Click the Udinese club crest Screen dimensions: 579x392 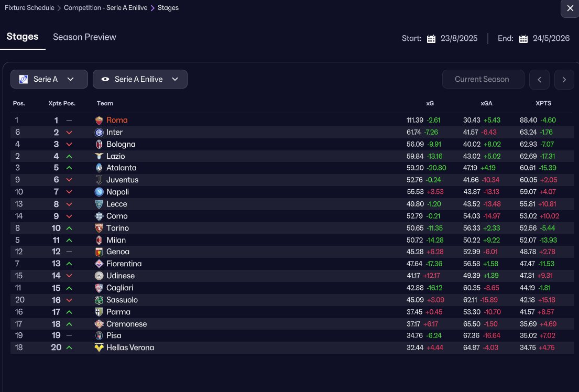click(x=99, y=276)
